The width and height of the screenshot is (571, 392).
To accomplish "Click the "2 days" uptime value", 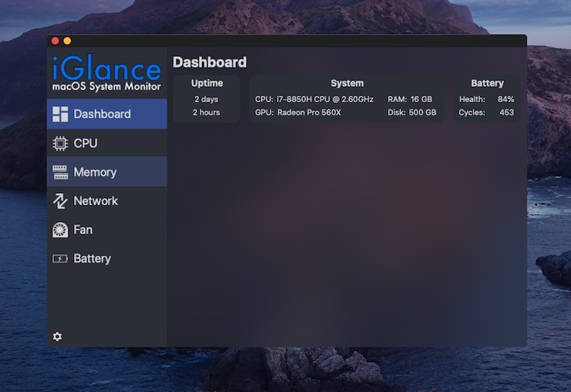I will 206,99.
